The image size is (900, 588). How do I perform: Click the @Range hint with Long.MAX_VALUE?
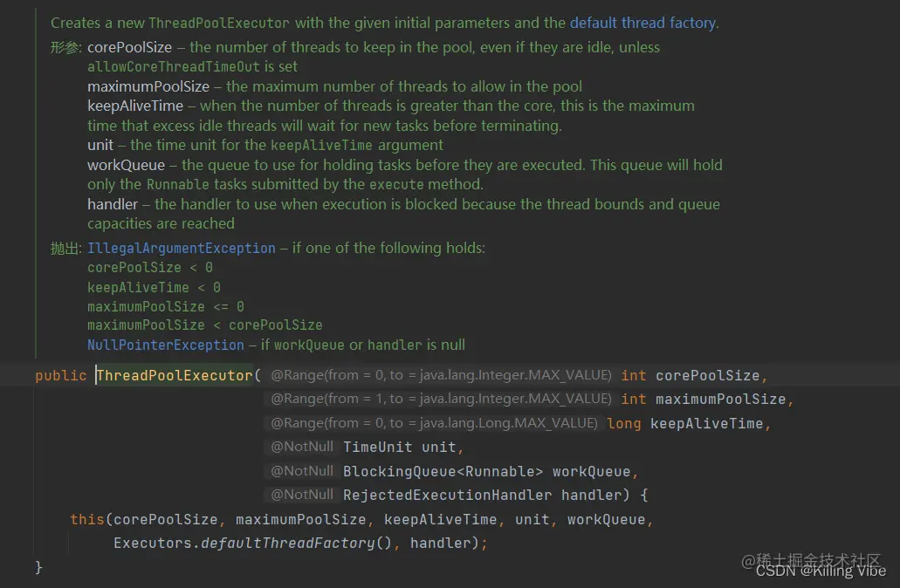[434, 423]
